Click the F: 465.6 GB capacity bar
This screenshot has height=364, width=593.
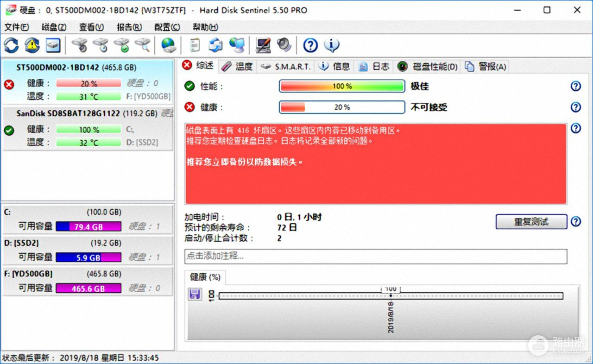click(88, 288)
